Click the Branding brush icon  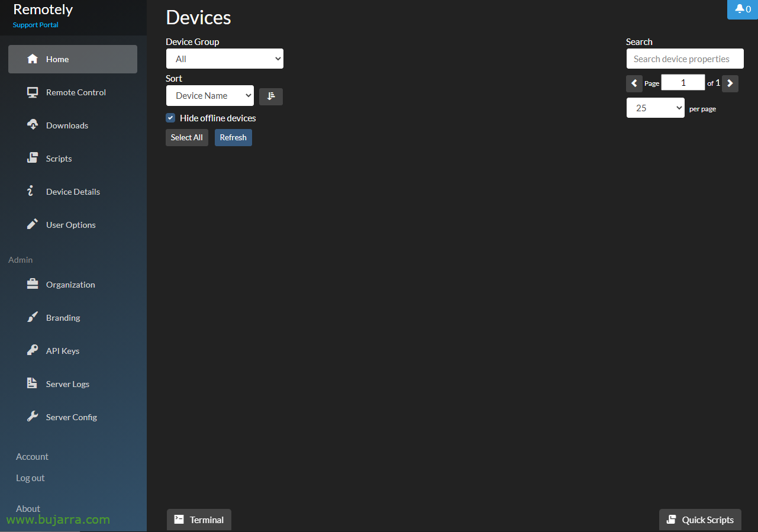pos(33,317)
